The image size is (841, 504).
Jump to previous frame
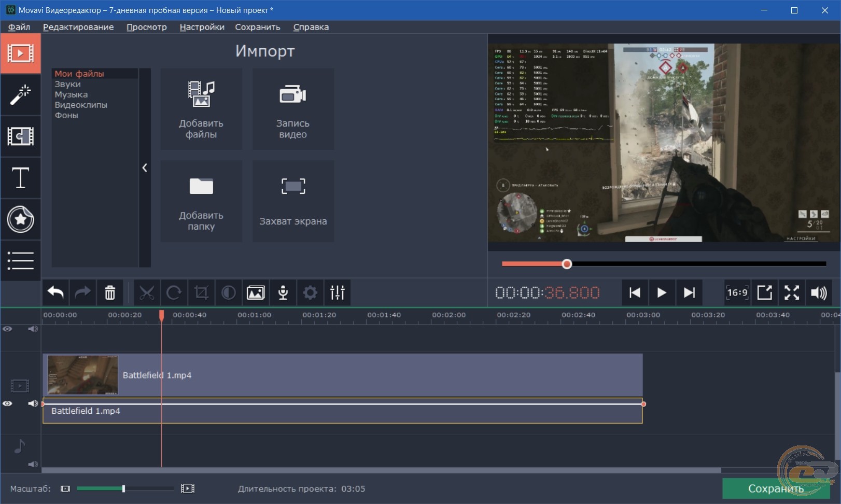tap(635, 293)
